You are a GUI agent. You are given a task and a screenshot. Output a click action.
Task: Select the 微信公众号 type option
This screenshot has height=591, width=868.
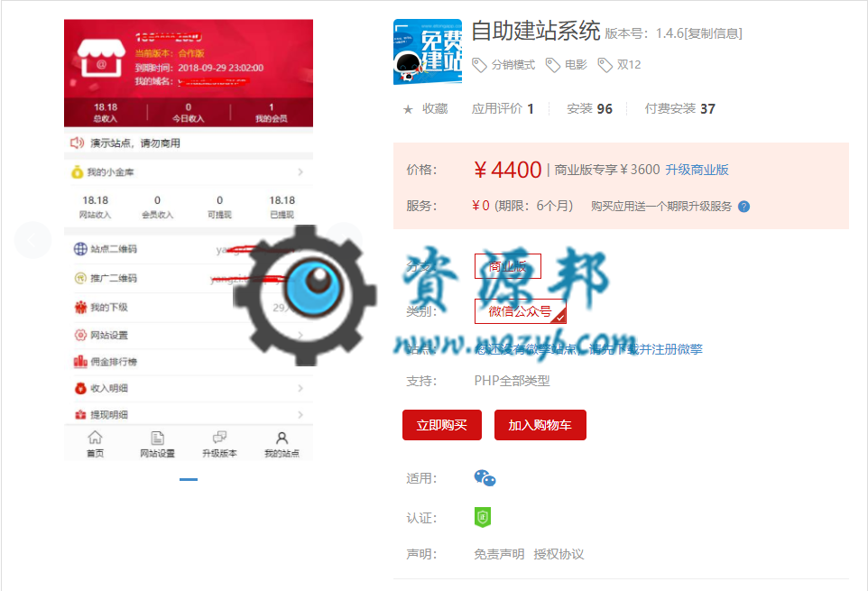point(520,311)
